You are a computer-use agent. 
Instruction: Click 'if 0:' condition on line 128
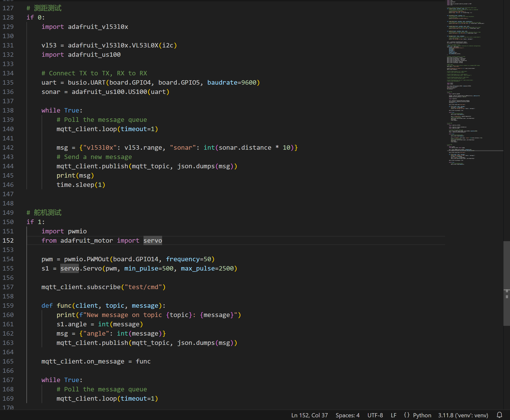(36, 17)
